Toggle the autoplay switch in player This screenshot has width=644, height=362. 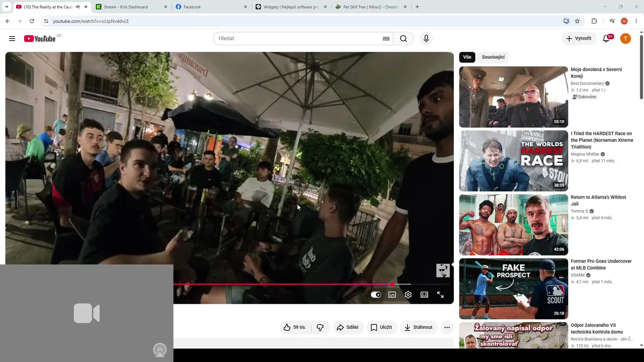[x=376, y=295]
